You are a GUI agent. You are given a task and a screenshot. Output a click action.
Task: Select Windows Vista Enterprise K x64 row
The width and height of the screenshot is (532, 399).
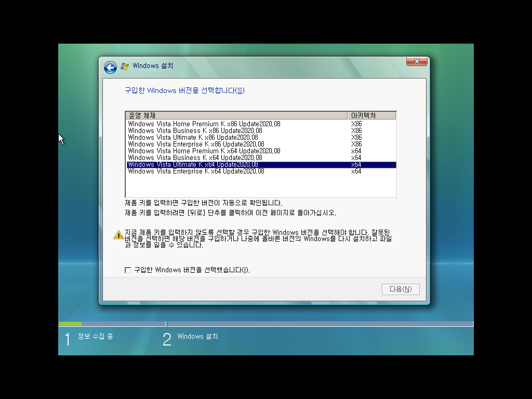pos(261,171)
